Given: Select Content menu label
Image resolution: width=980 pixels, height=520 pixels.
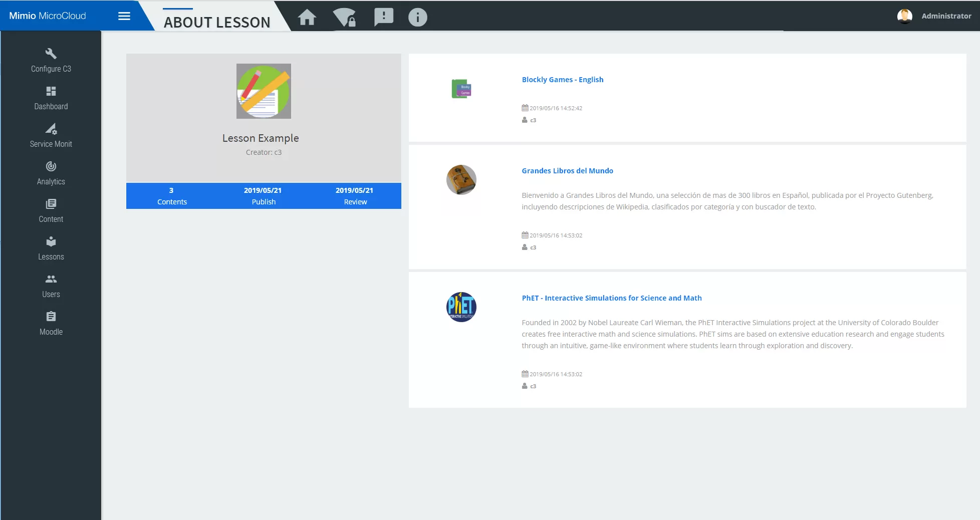Looking at the screenshot, I should (51, 219).
